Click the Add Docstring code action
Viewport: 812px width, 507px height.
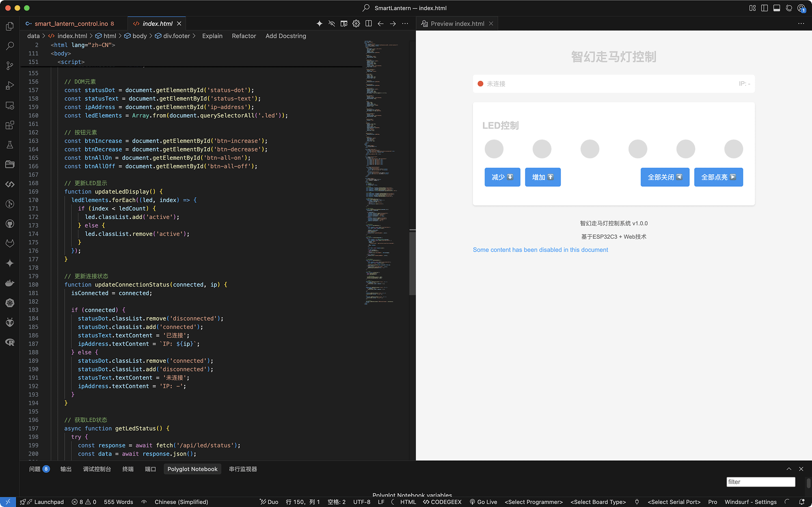286,36
